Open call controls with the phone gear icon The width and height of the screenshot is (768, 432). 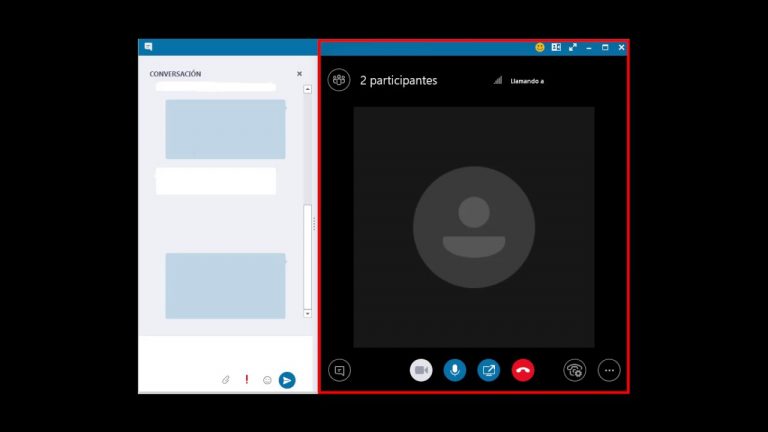coord(575,370)
